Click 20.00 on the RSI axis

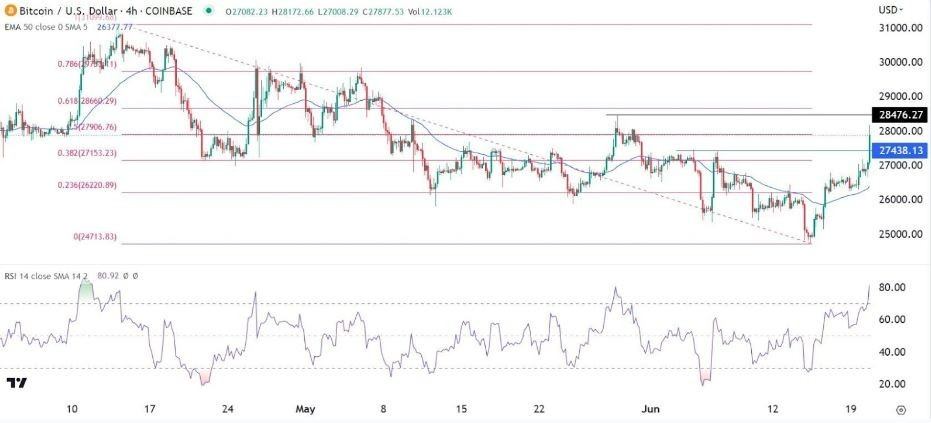coord(892,384)
